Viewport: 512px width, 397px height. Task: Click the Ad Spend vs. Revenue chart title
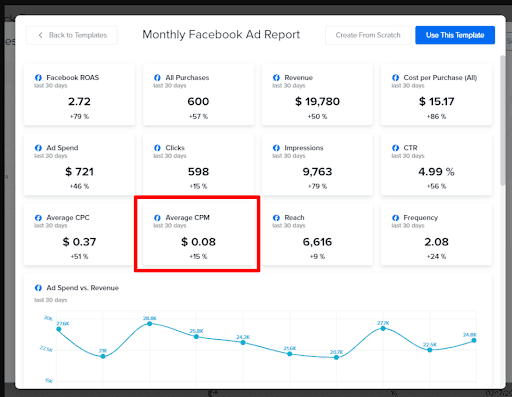83,288
